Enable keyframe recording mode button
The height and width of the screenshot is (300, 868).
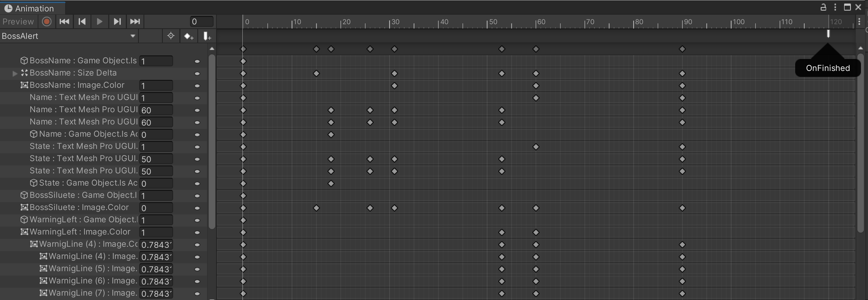point(46,21)
